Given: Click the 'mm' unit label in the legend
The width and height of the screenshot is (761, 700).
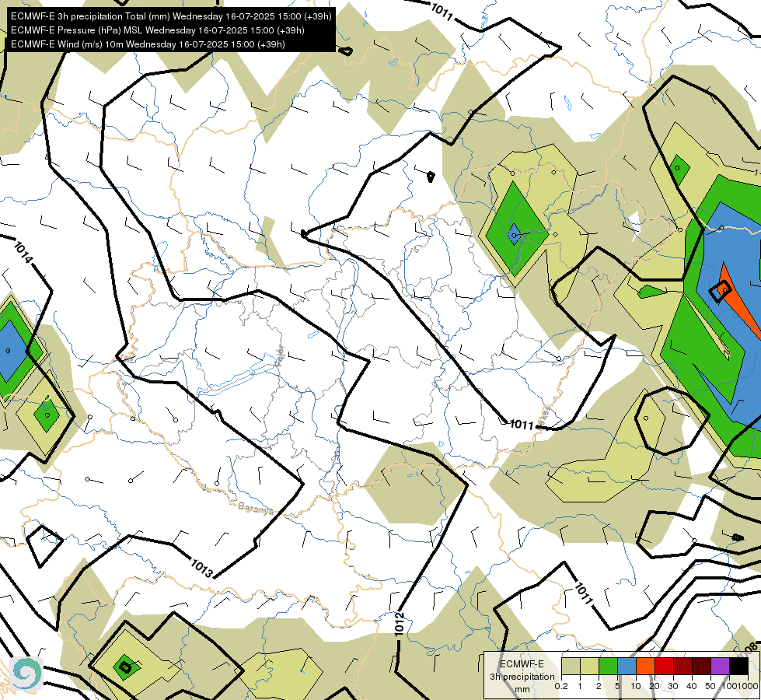Looking at the screenshot, I should (x=522, y=689).
